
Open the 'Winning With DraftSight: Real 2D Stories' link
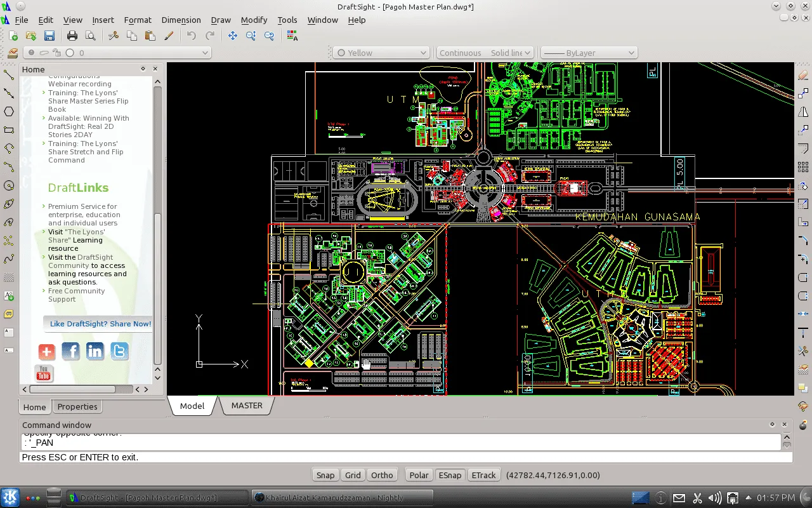coord(89,126)
